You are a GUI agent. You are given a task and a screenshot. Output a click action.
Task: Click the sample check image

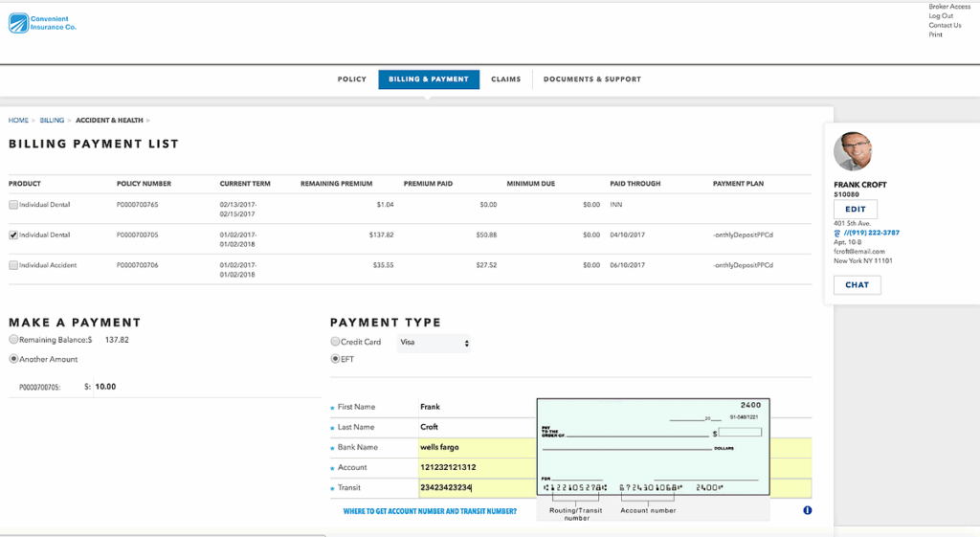coord(653,445)
